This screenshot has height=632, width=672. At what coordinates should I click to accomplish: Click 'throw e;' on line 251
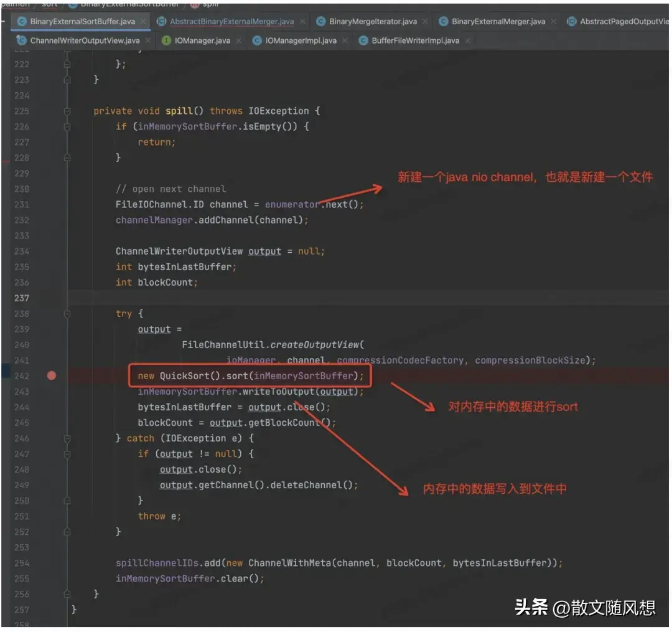pos(159,516)
